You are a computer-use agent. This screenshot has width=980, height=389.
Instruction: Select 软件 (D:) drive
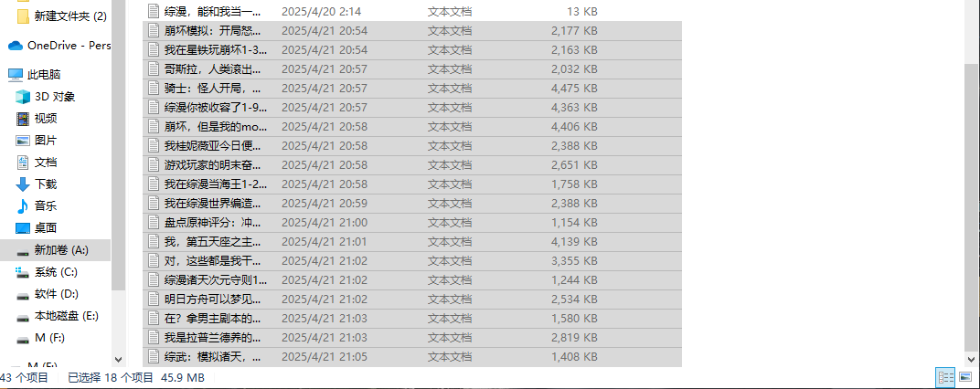[56, 294]
